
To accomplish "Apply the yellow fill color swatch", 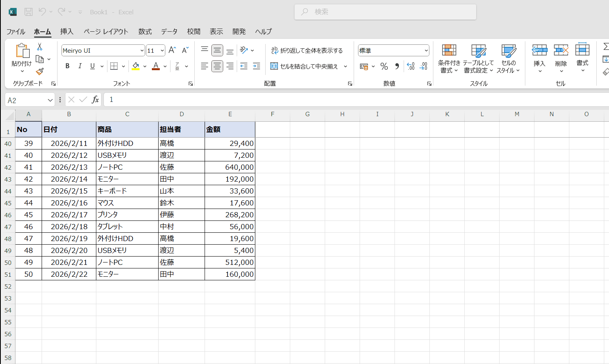I will tap(136, 66).
